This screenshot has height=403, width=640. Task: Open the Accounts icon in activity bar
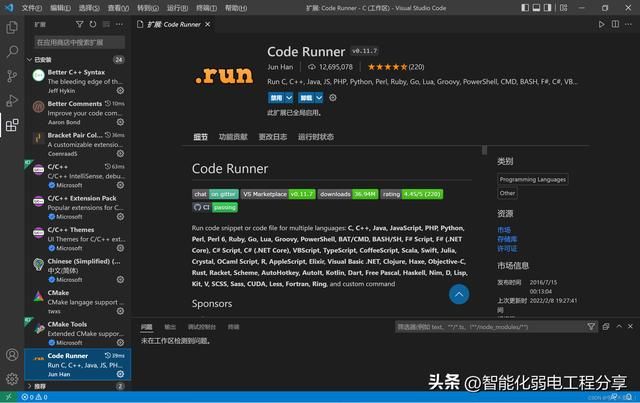[12, 354]
